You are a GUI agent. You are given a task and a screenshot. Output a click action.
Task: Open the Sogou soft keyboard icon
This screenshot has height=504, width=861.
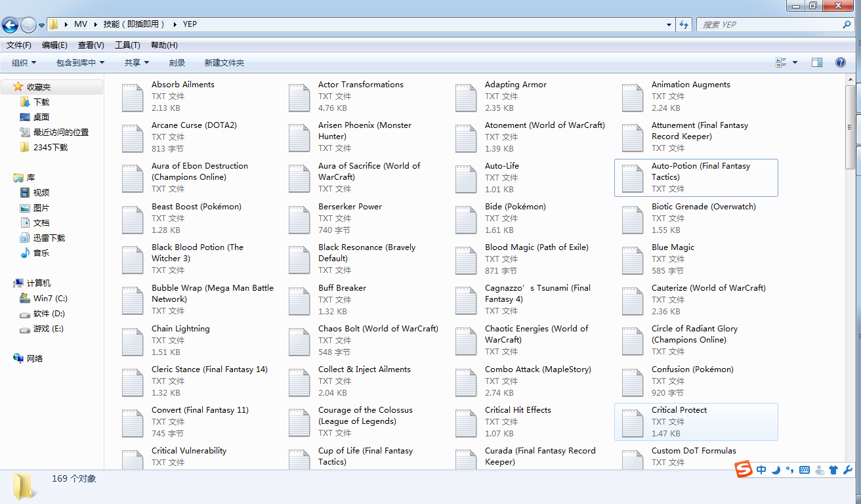[805, 470]
